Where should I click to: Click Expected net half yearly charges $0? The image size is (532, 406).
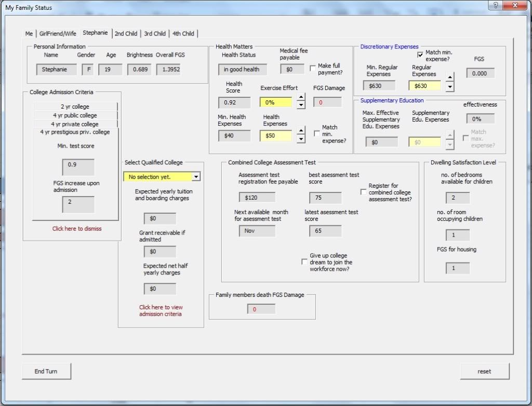(x=160, y=289)
